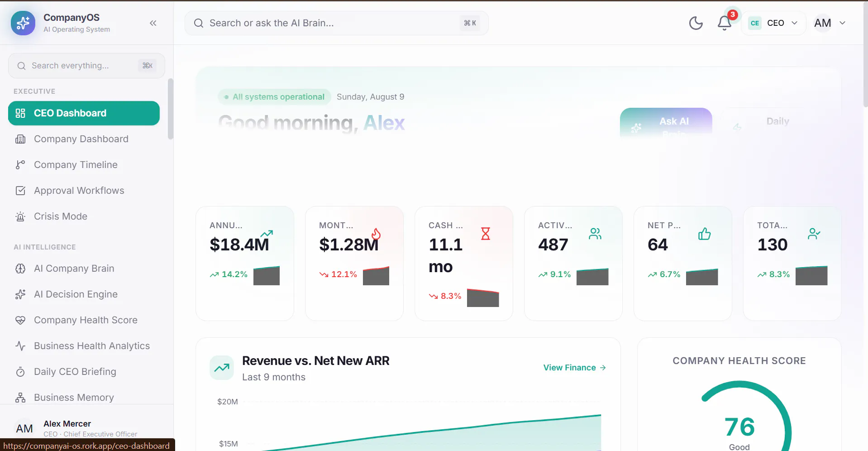Click the '6.7%' growth indicator
Viewport: 868px width, 451px height.
point(664,274)
